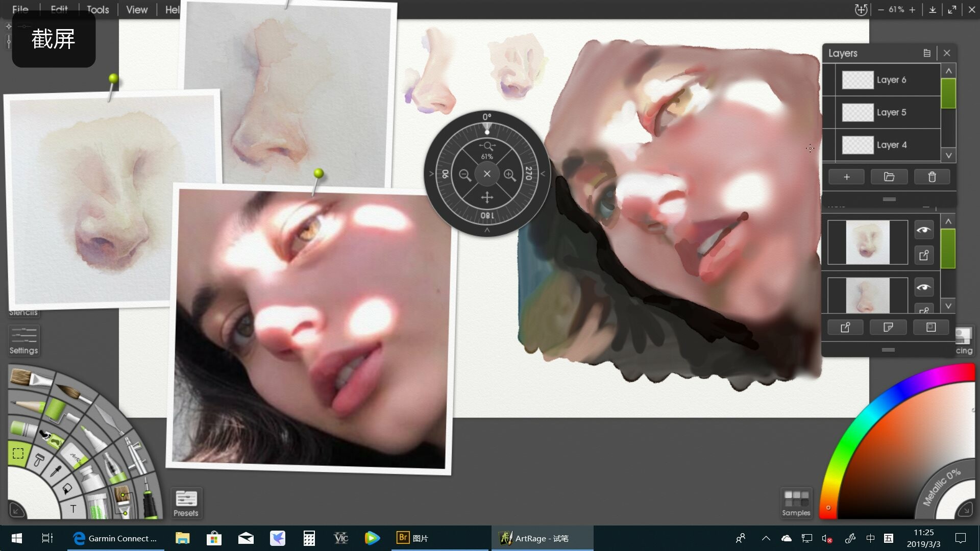Select the Selection tool on the tool wheel
Image resolution: width=980 pixels, height=551 pixels.
18,453
